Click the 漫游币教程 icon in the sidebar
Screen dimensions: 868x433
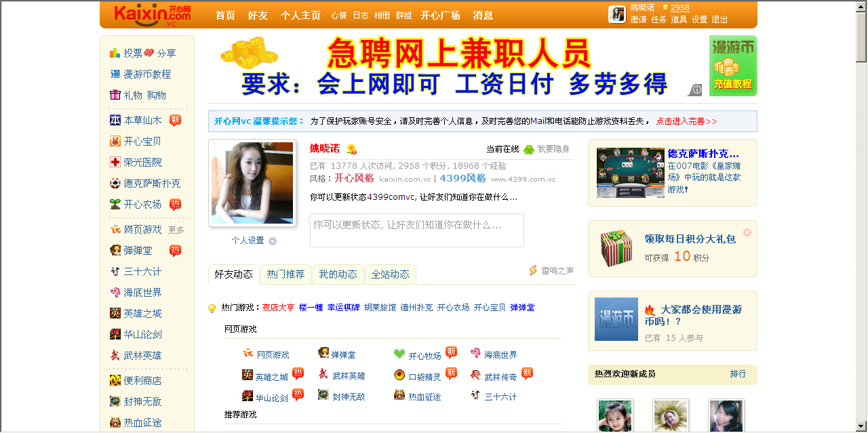(115, 74)
